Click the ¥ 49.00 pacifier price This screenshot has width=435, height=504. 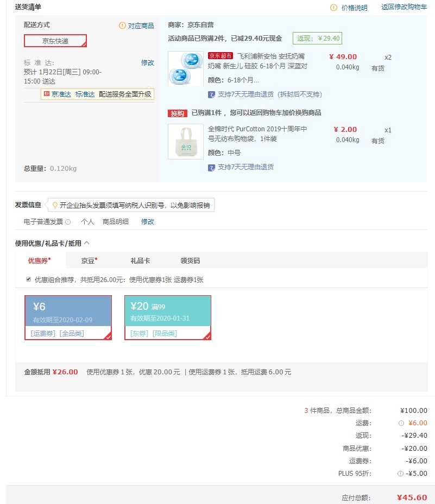click(x=343, y=57)
